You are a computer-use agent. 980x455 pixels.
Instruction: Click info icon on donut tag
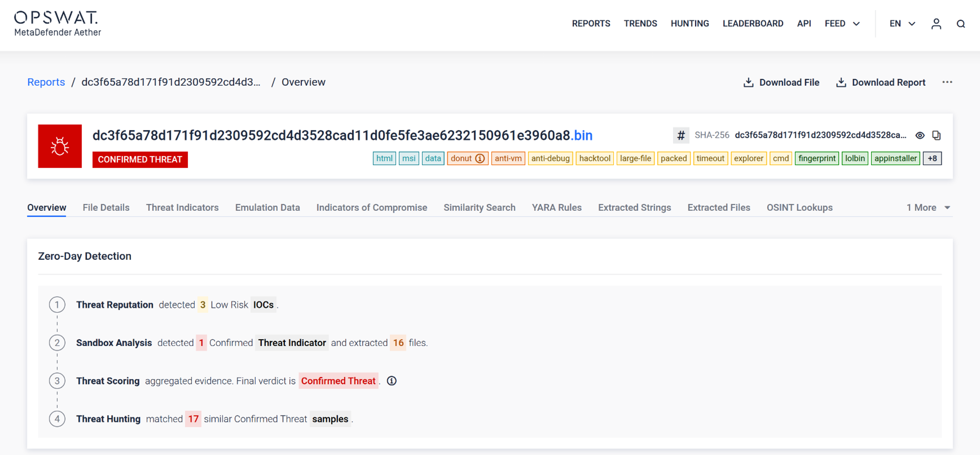480,158
